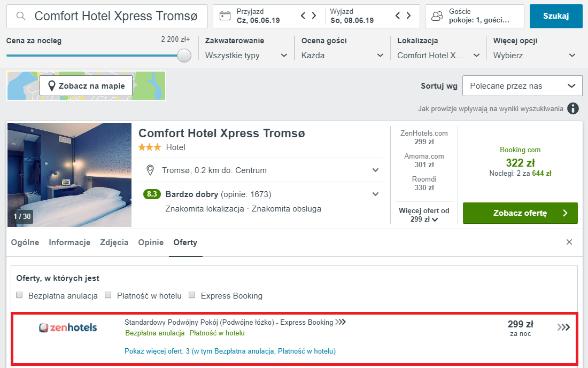Click the green Zobacz ofertę button
This screenshot has height=368, width=588.
tap(520, 213)
